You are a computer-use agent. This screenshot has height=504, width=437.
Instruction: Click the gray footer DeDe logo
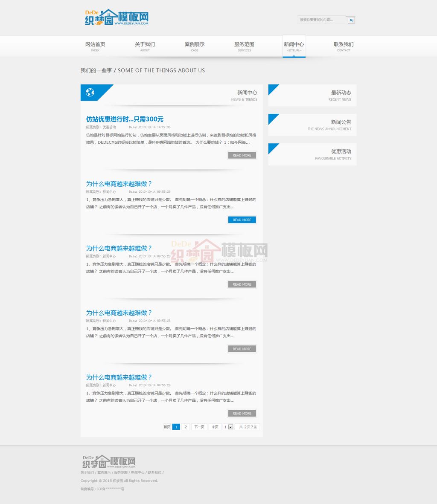coord(109,461)
